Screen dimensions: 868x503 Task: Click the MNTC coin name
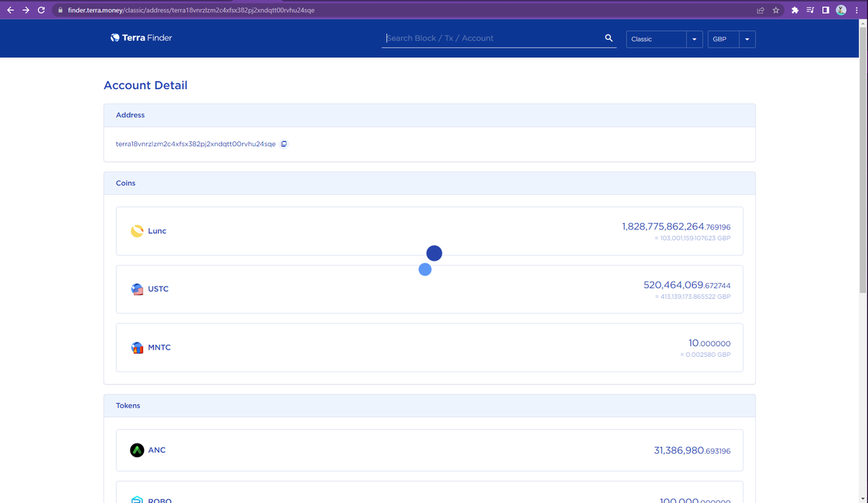click(159, 347)
